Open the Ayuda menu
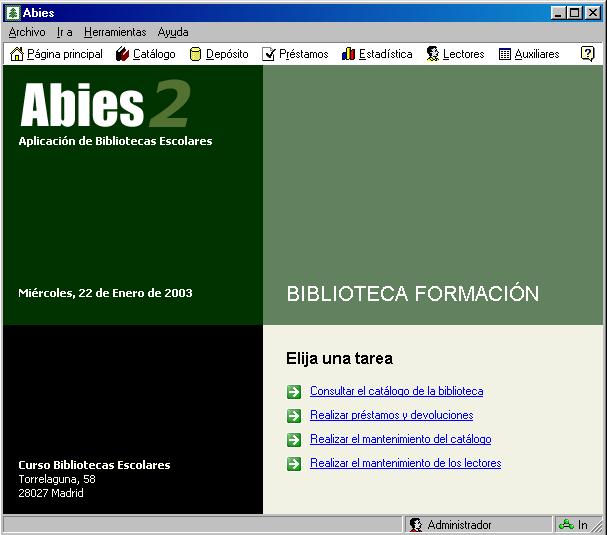The image size is (607, 535). [173, 32]
